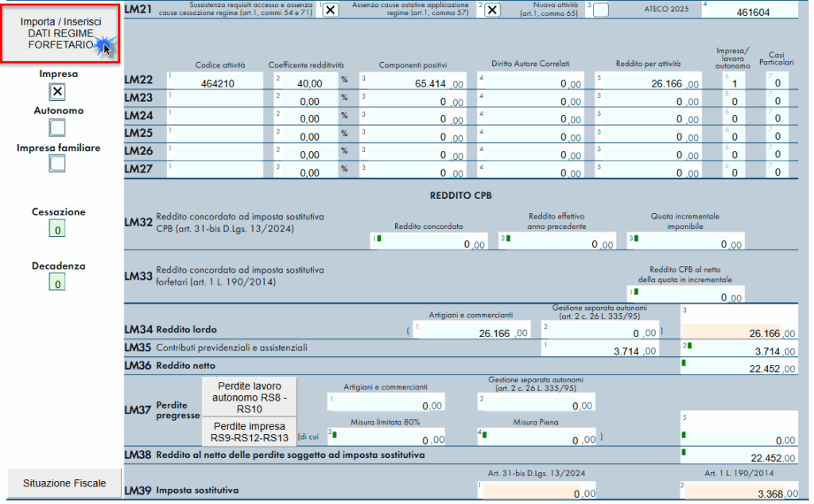This screenshot has height=504, width=814.
Task: Select LM22 Codice attività field 464210
Action: (x=216, y=83)
